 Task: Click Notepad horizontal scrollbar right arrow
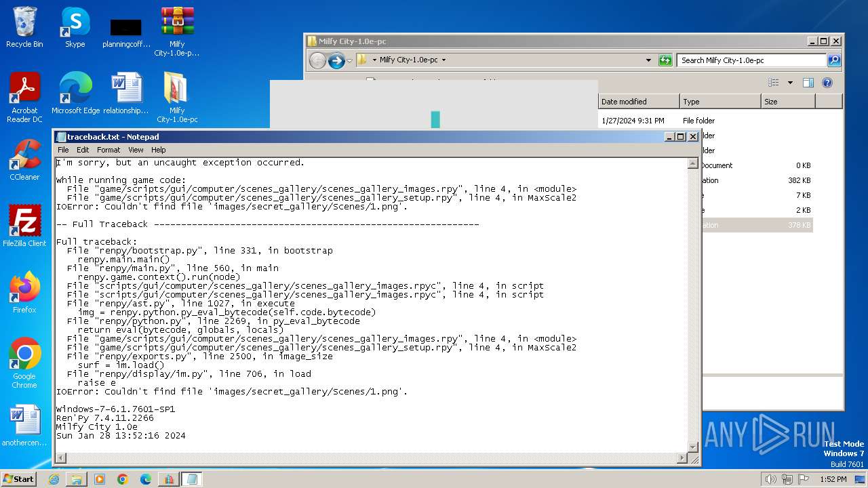click(682, 458)
